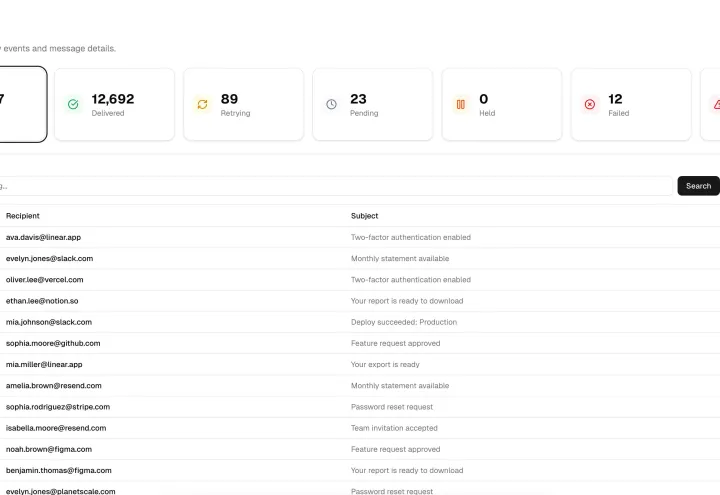Open the ethan.lee@notion.so row

[360, 301]
